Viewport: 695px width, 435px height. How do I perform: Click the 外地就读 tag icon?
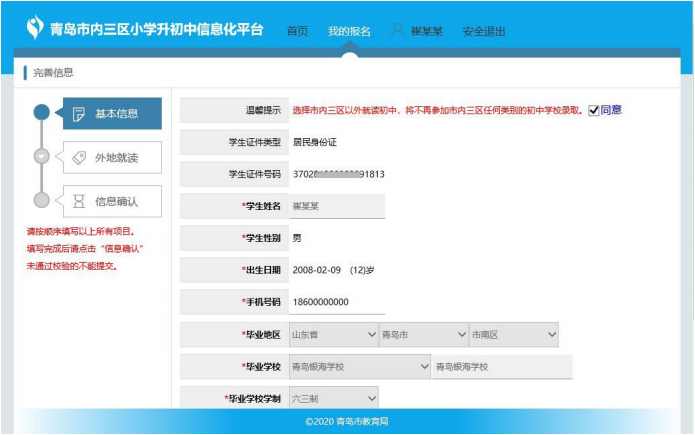point(79,157)
